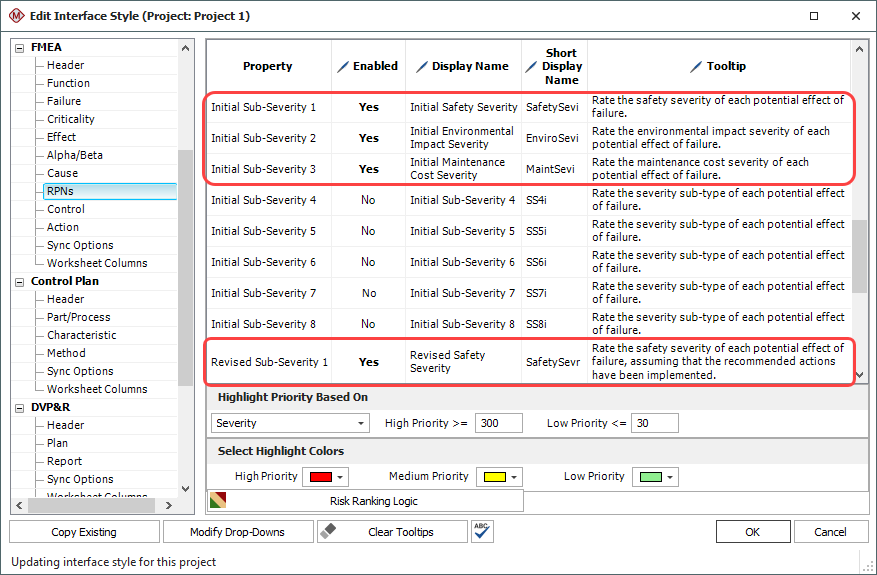Collapse the Control Plan tree section

(20, 281)
